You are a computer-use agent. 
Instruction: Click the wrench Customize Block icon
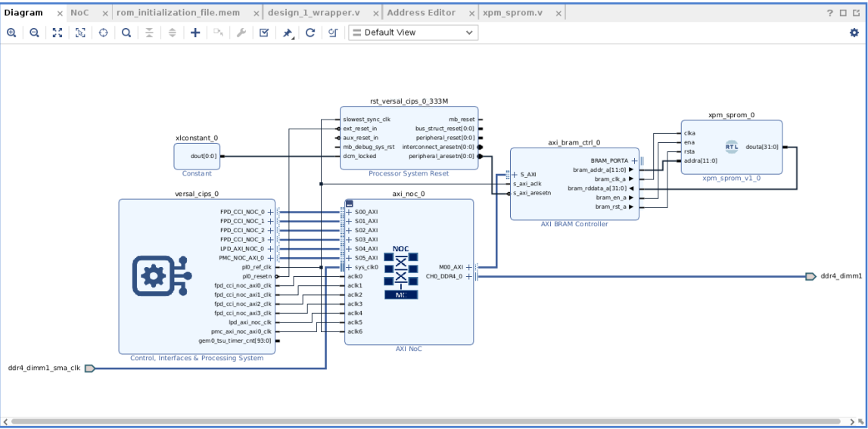tap(241, 33)
